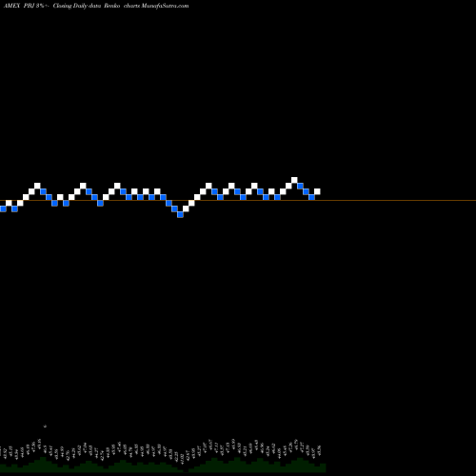Image resolution: width=476 pixels, height=476 pixels.
Task: Click the chart title text mentioning MunafaSutra.com
Action: (x=96, y=6)
